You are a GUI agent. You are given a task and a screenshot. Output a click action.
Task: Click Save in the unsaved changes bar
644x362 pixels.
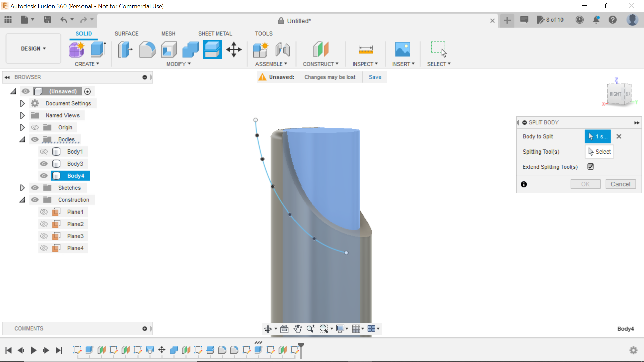click(x=375, y=77)
